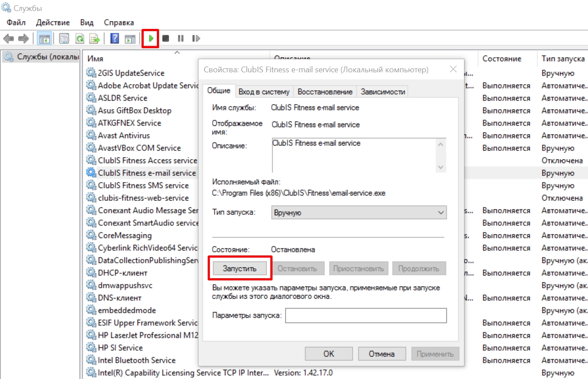This screenshot has width=588, height=379.
Task: Click the description box down scroll arrow
Action: (x=441, y=167)
